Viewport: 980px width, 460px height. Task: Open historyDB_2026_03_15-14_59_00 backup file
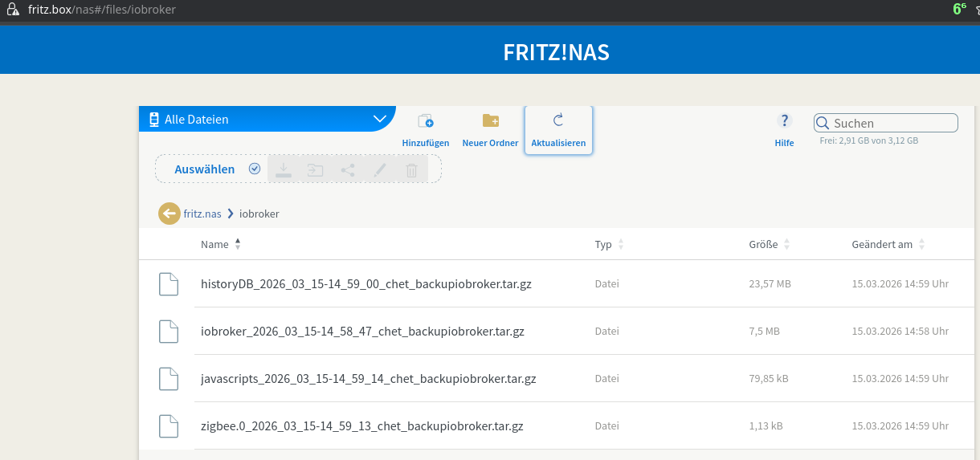pos(366,284)
